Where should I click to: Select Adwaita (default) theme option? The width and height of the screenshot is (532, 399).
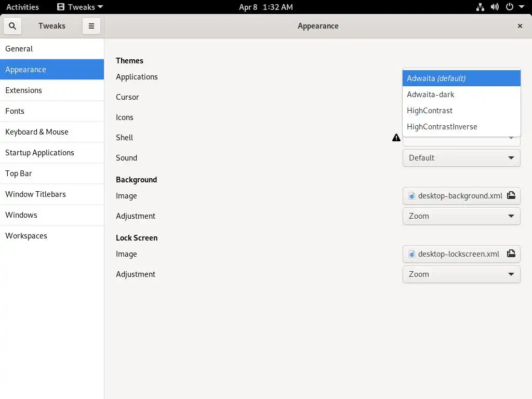(x=461, y=78)
